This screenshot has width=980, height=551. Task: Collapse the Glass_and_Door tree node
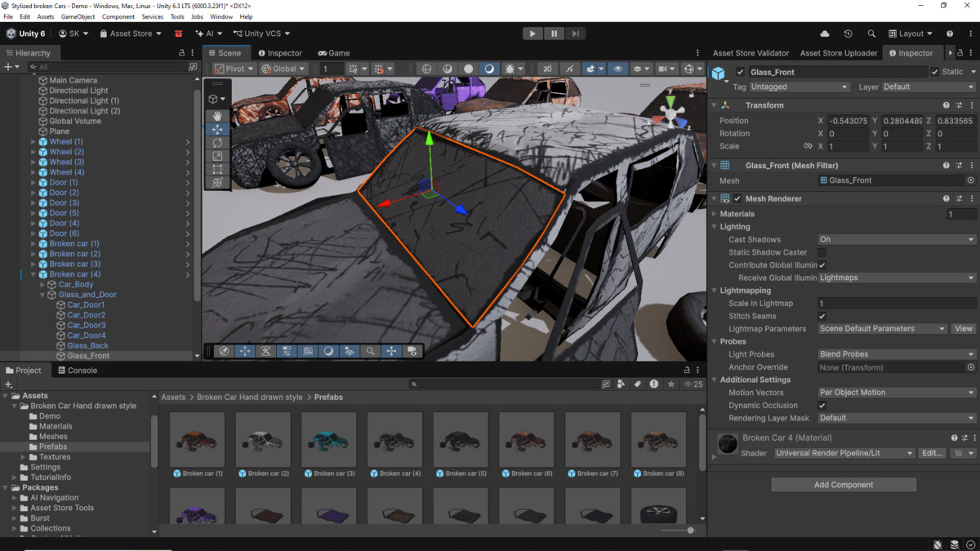(x=43, y=295)
